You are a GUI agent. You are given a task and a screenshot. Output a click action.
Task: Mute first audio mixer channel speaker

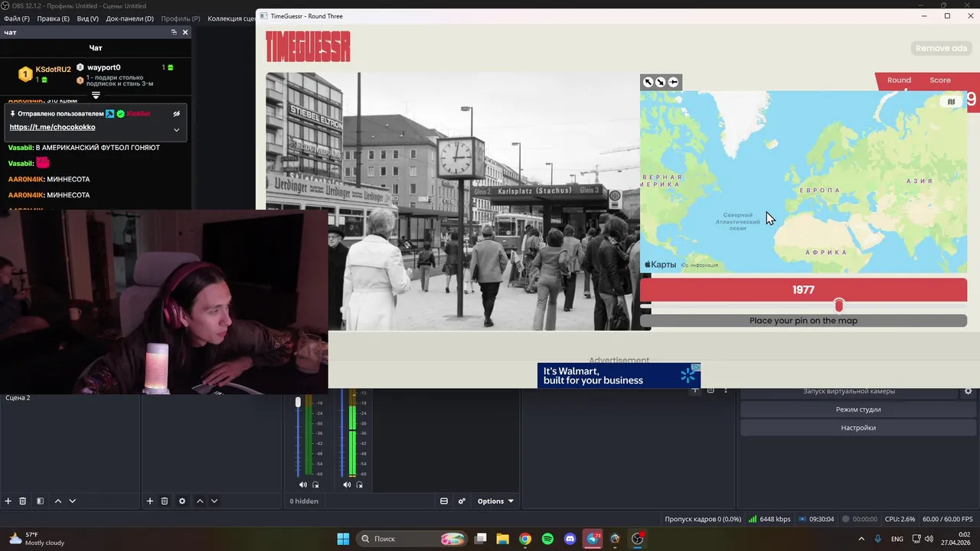click(x=303, y=484)
